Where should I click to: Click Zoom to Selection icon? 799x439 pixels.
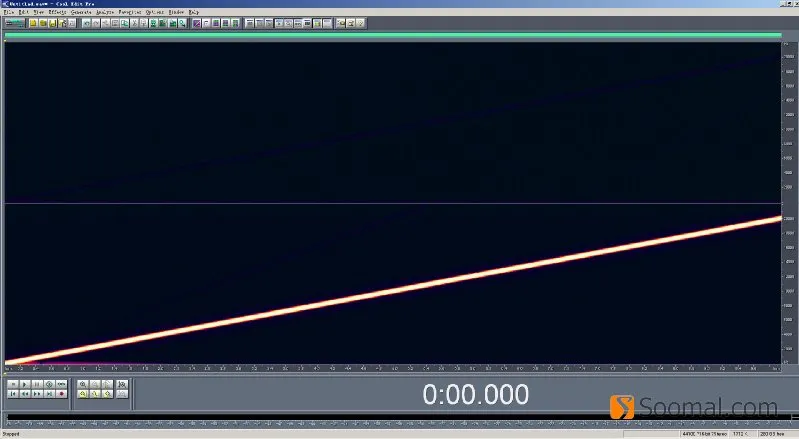[122, 385]
